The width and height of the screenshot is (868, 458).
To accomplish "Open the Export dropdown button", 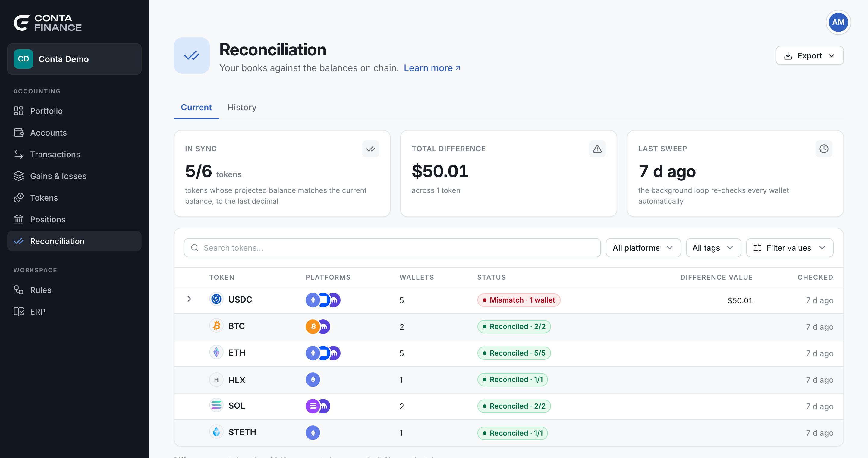I will [809, 55].
